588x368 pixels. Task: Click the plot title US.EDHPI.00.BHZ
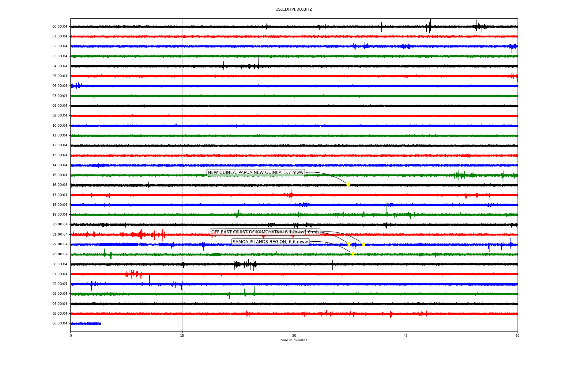pos(294,10)
